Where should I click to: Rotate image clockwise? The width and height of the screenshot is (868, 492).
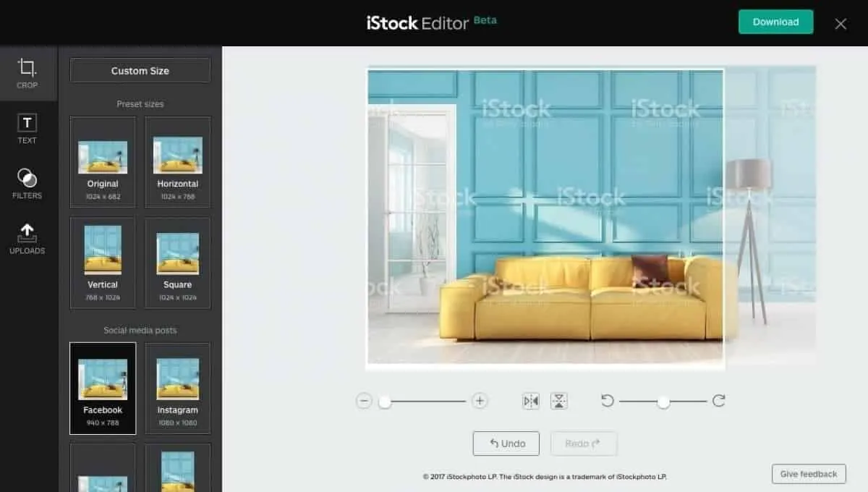click(x=718, y=401)
